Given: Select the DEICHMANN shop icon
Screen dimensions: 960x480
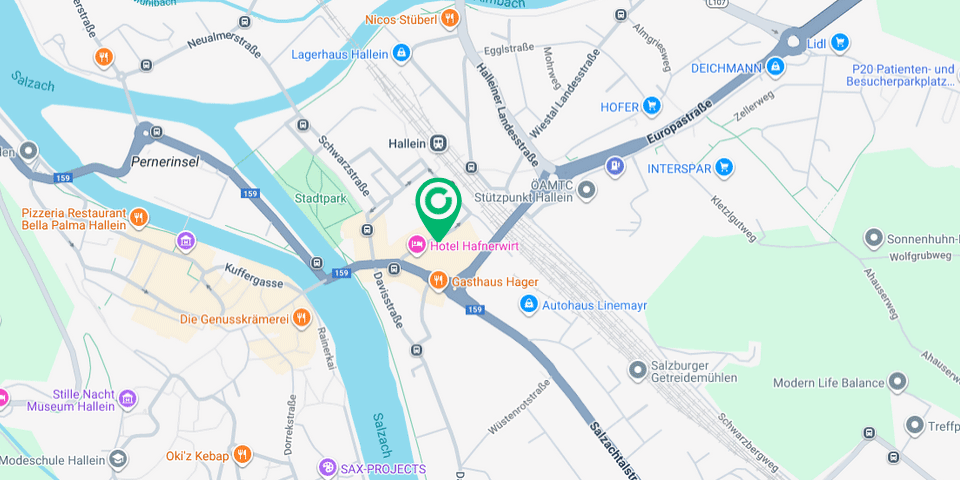Looking at the screenshot, I should 774,67.
